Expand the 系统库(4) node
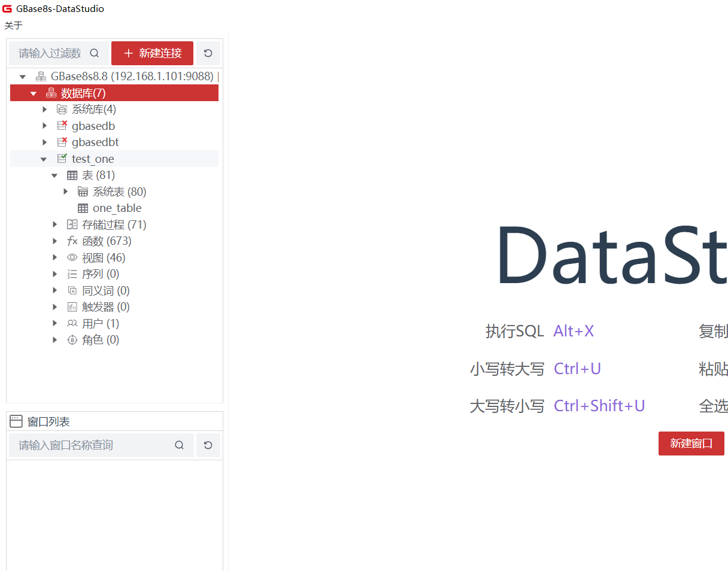 point(44,110)
